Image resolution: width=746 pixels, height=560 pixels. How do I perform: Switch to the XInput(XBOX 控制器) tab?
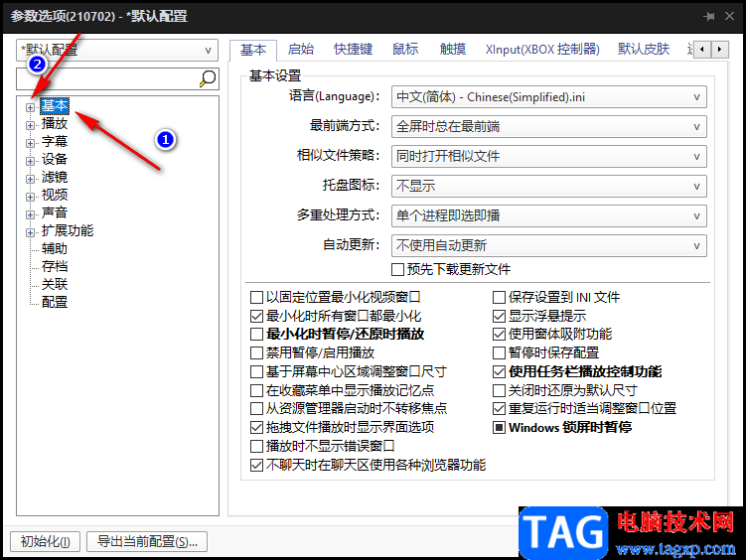click(x=542, y=49)
